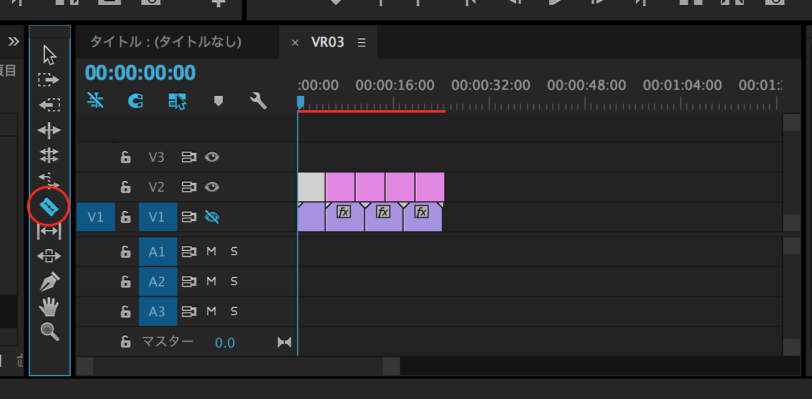Toggle sync lock on A2
Viewport: 812px width, 399px height.
pos(188,282)
